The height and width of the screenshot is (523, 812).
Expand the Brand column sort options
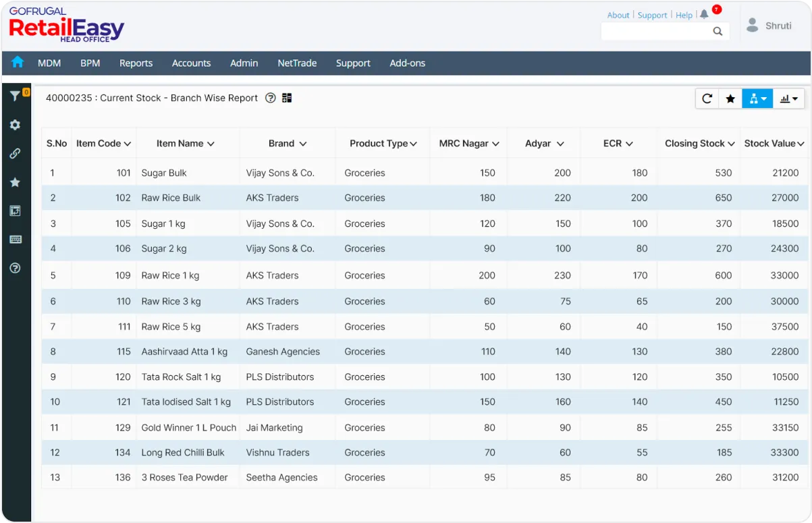(303, 143)
